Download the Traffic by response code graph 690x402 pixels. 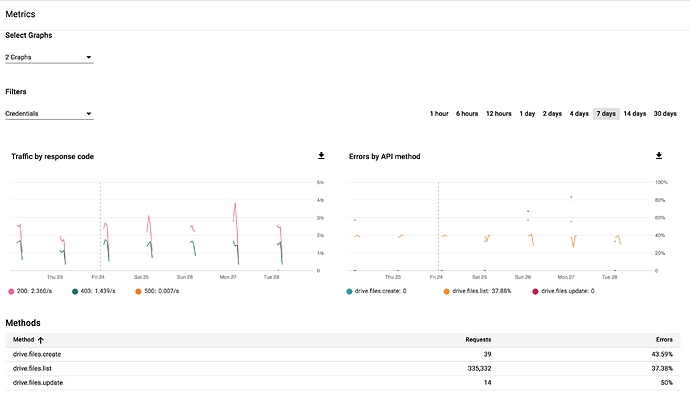pyautogui.click(x=321, y=156)
